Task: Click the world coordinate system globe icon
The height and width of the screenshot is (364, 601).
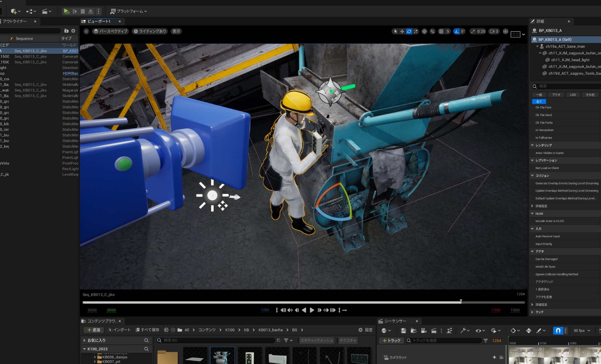Action: point(424,31)
